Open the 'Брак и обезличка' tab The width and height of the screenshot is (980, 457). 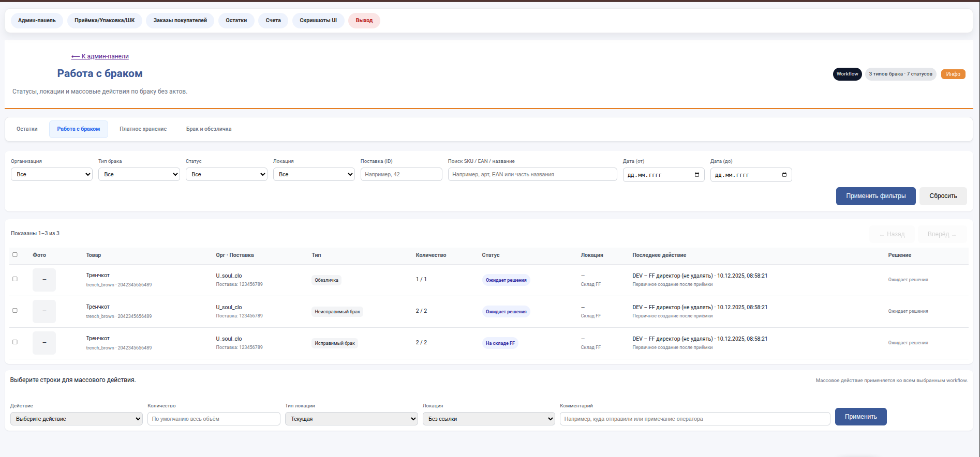pos(209,129)
